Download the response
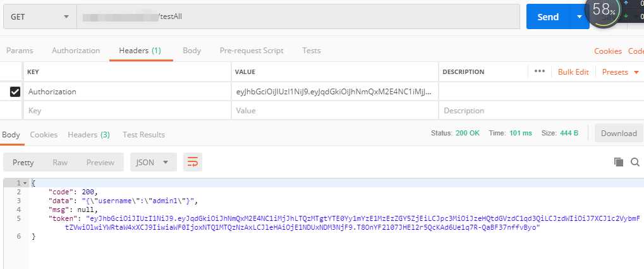644x269 pixels. coord(619,134)
